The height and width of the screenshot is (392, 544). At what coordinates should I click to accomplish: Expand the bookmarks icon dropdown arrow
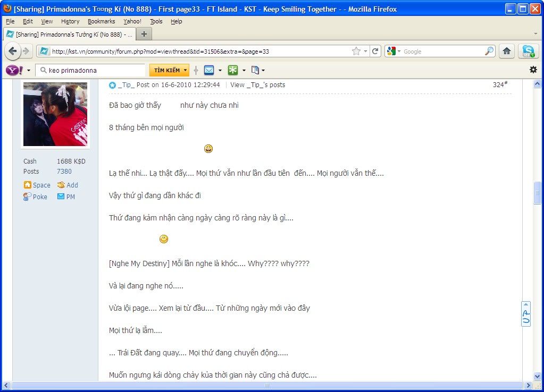(263, 70)
